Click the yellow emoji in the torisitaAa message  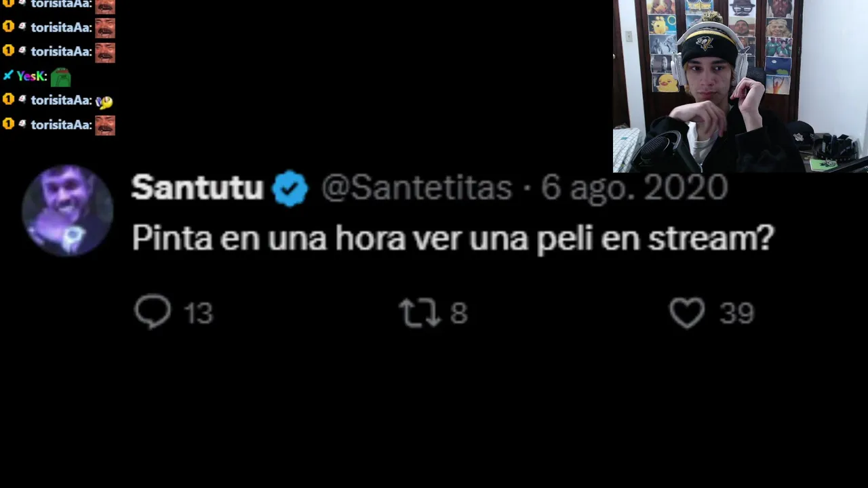point(104,101)
